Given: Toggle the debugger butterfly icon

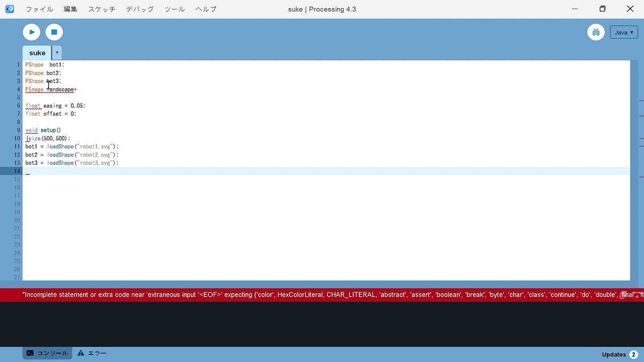Looking at the screenshot, I should click(596, 32).
